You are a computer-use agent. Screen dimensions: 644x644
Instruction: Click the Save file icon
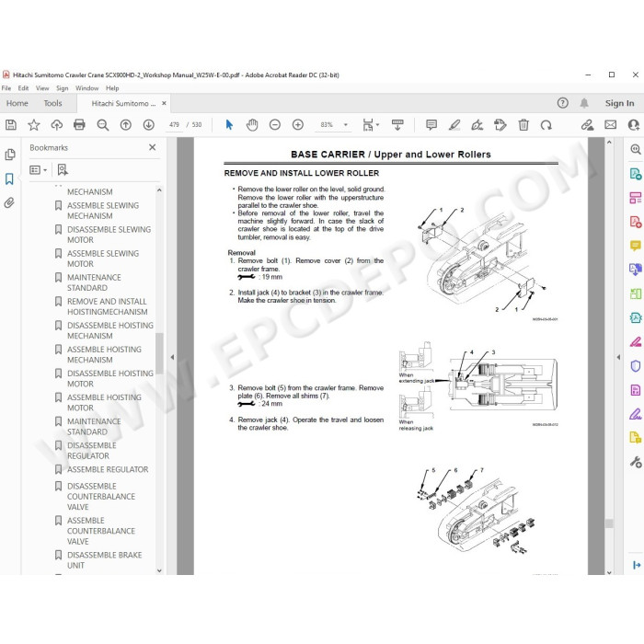[11, 125]
